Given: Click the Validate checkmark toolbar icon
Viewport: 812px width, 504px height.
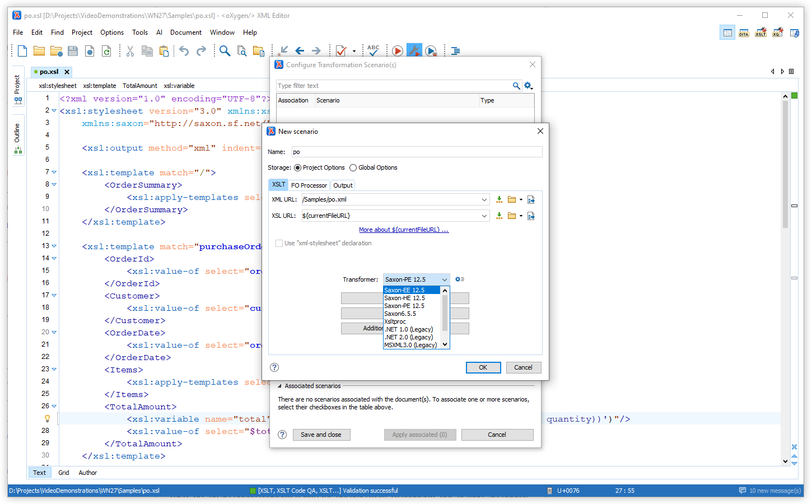Looking at the screenshot, I should [341, 51].
